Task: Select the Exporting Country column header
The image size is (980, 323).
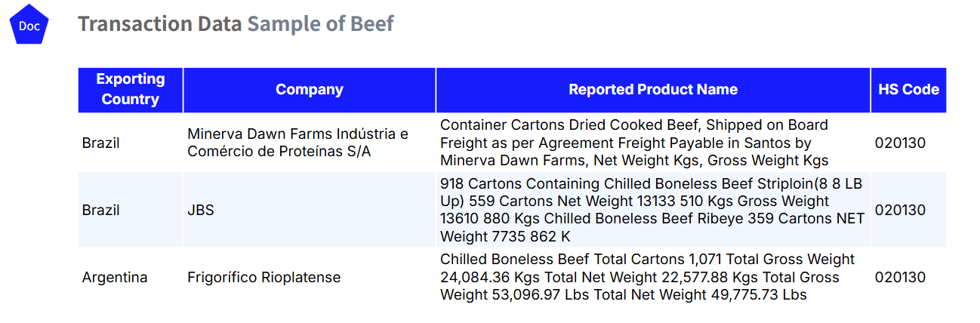Action: point(131,89)
